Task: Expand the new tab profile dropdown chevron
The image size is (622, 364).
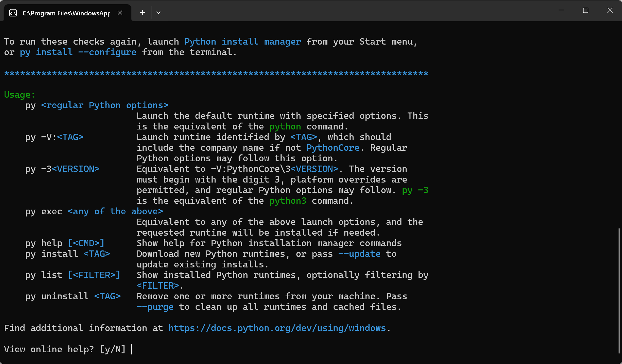Action: tap(158, 13)
